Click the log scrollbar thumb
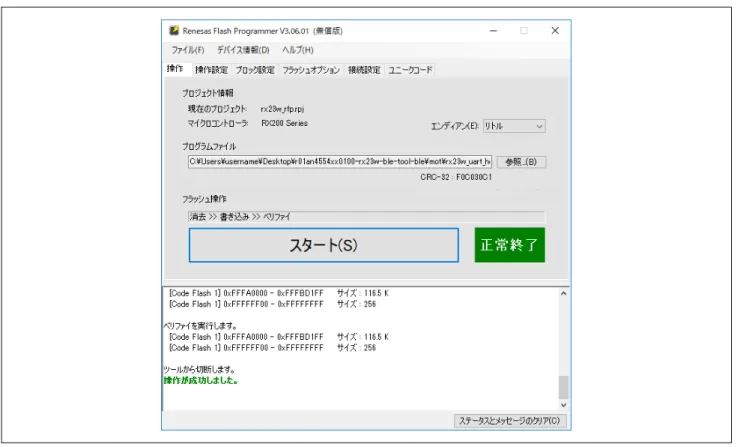Viewport: 740px width, 447px height. pyautogui.click(x=563, y=388)
